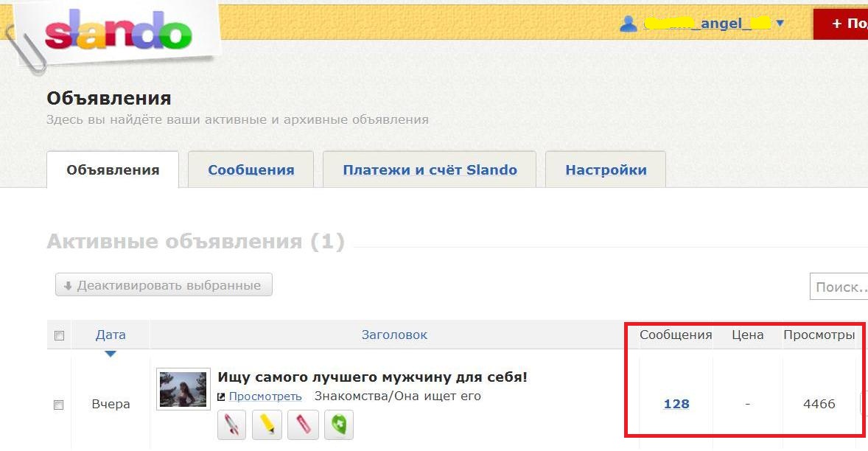Click the green tag icon under the ad
868x451 pixels.
point(339,424)
